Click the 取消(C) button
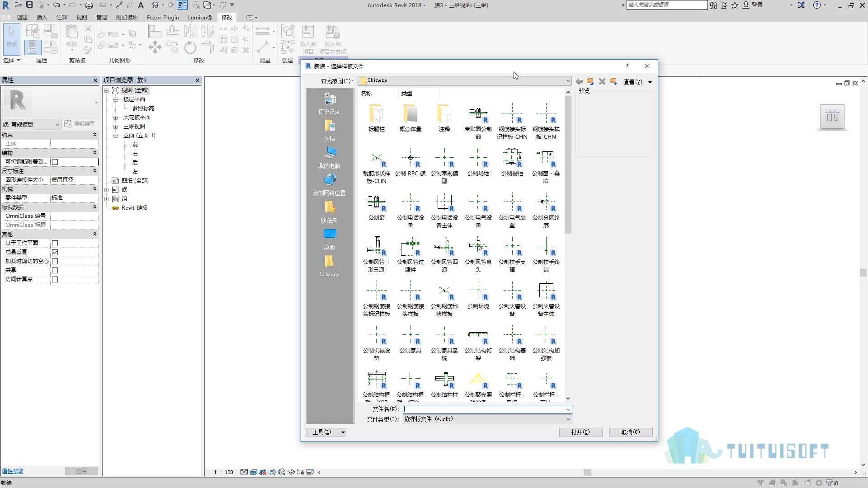Image resolution: width=868 pixels, height=488 pixels. coord(631,432)
